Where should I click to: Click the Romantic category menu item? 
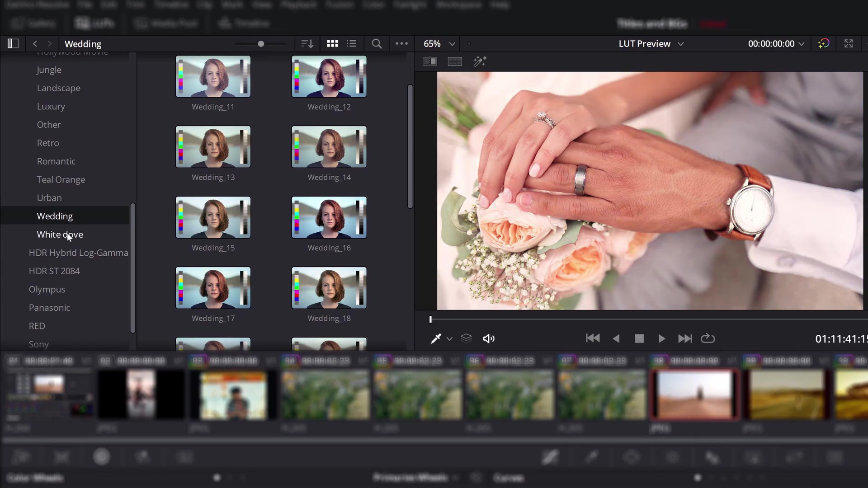pyautogui.click(x=56, y=161)
